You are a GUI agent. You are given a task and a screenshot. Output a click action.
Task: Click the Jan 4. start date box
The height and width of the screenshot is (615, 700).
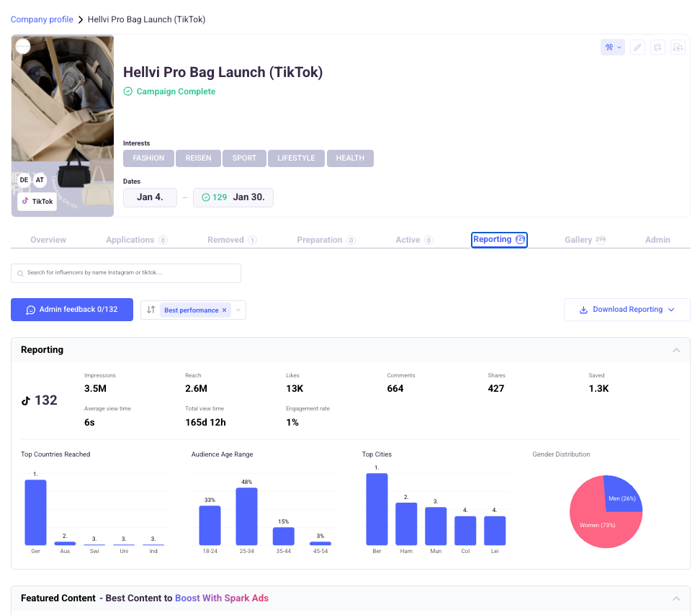[x=150, y=197]
